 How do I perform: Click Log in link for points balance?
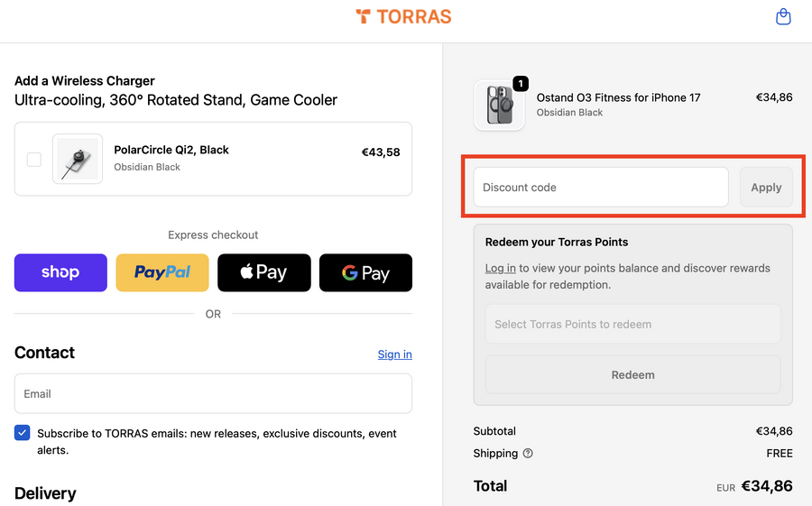coord(500,268)
